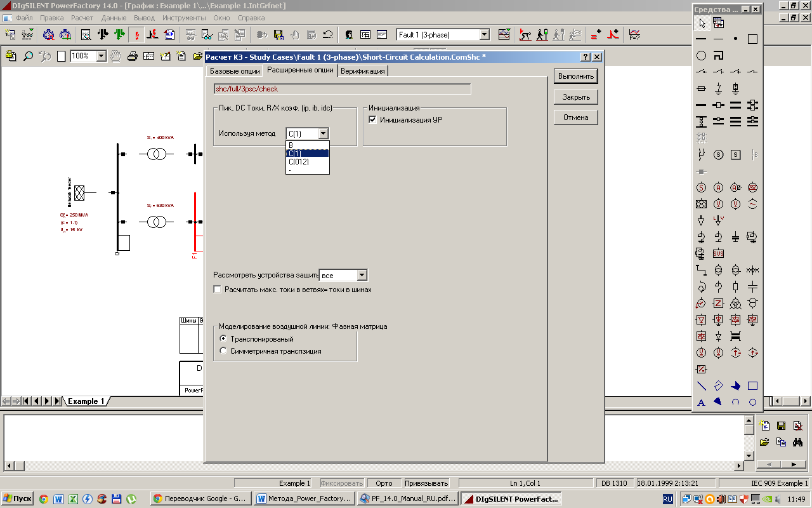Open the Windows Пуск start button
Image resolution: width=812 pixels, height=508 pixels.
[18, 498]
